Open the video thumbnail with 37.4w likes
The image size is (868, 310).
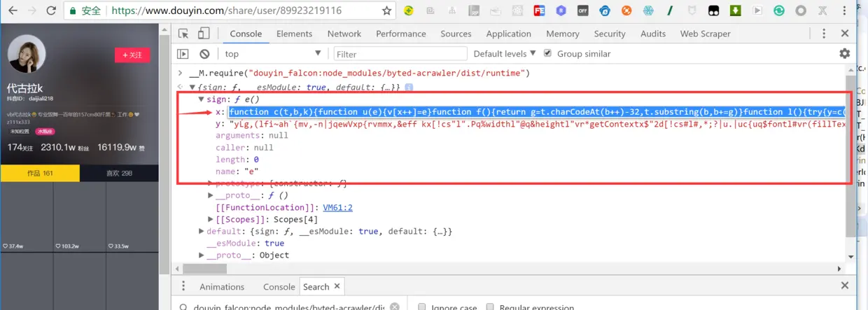click(x=27, y=216)
